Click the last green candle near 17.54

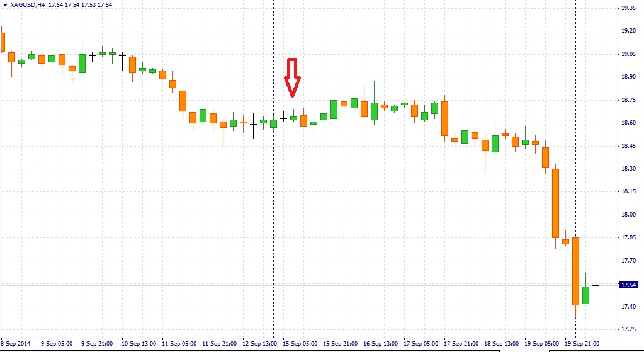[x=585, y=295]
